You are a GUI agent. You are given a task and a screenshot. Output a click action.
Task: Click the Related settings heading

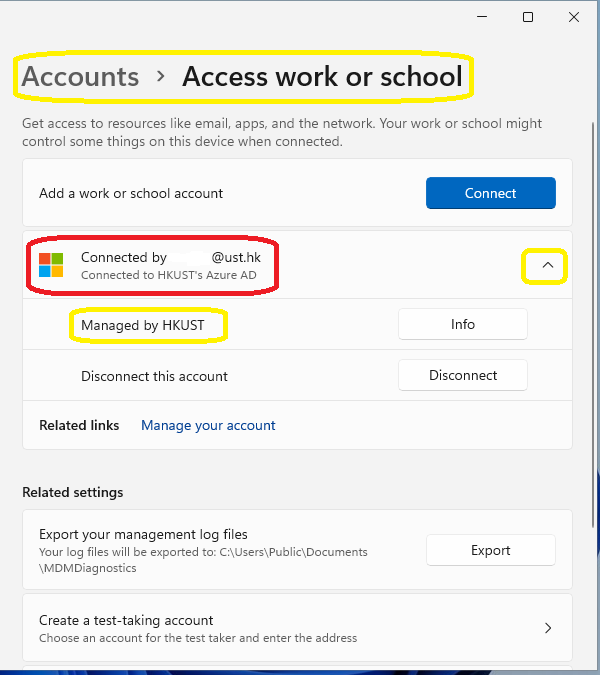click(73, 492)
